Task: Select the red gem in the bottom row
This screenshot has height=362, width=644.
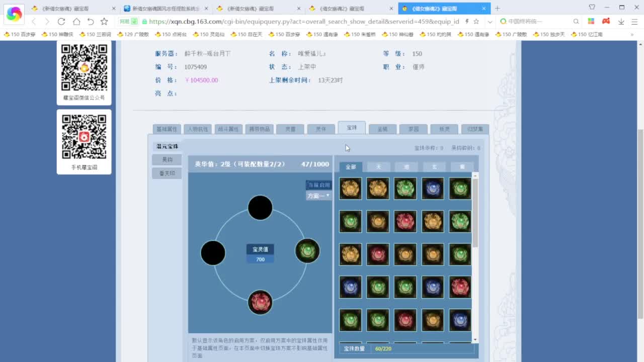Action: tap(405, 320)
